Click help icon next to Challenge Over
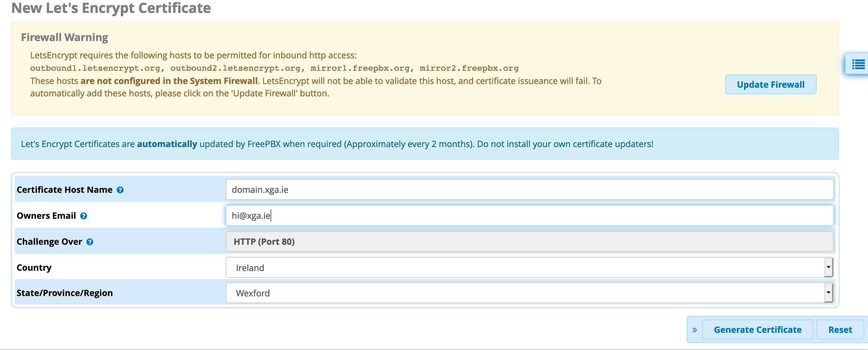The height and width of the screenshot is (350, 868). click(90, 242)
